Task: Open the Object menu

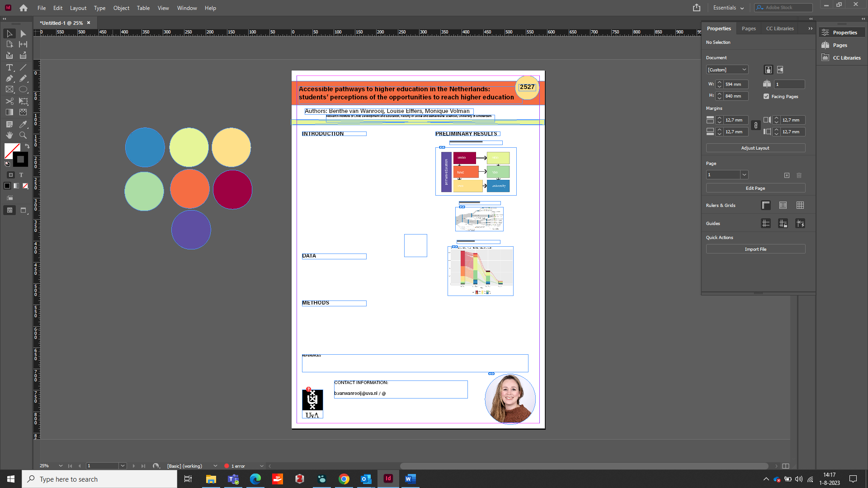Action: click(x=121, y=8)
